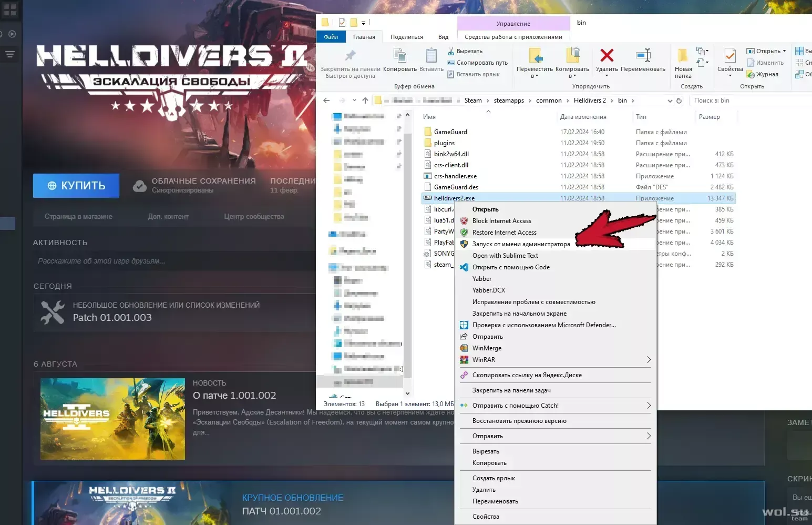Click the Steam activity text field
812x525 pixels.
[x=173, y=261]
